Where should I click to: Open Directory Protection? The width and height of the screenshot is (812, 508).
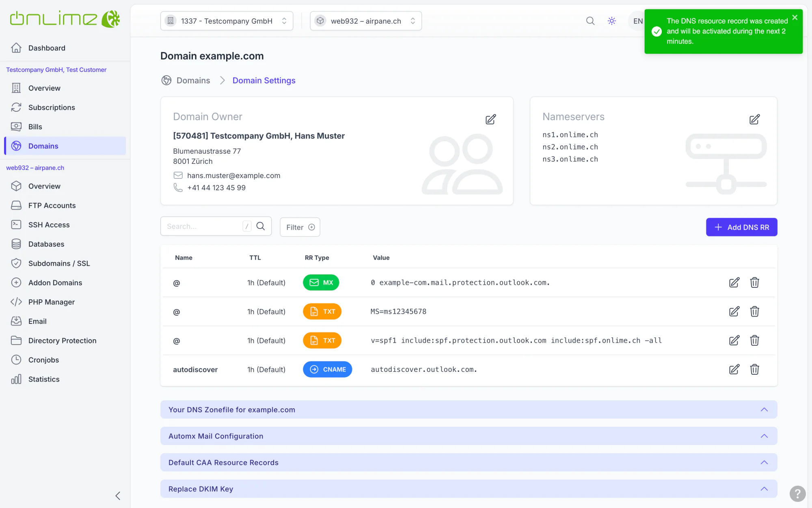pos(65,341)
